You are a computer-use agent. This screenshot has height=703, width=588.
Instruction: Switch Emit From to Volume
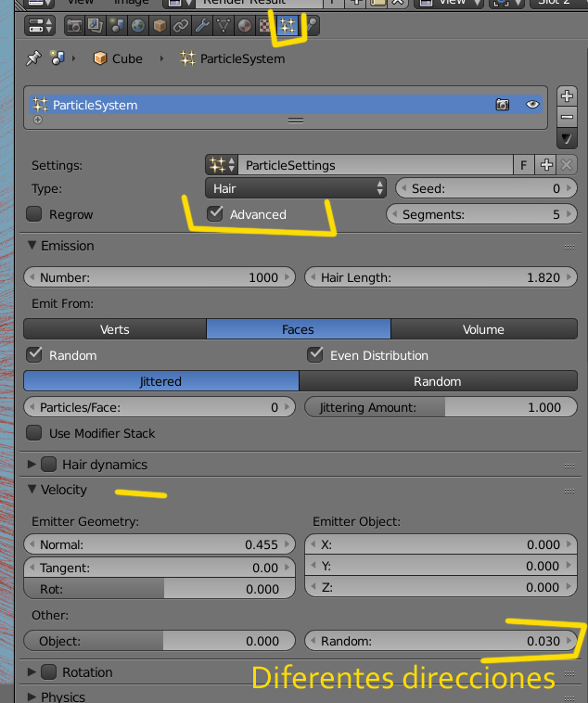point(483,329)
